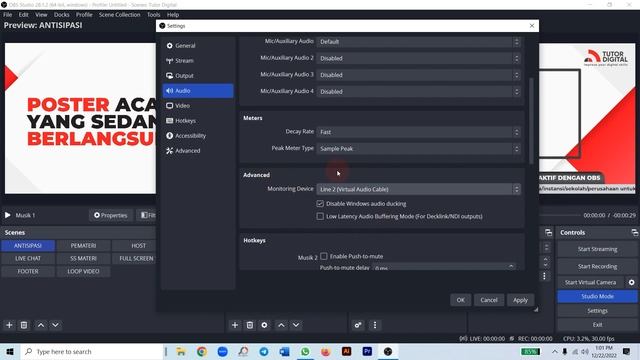Add a new scene with plus icon

(x=9, y=325)
